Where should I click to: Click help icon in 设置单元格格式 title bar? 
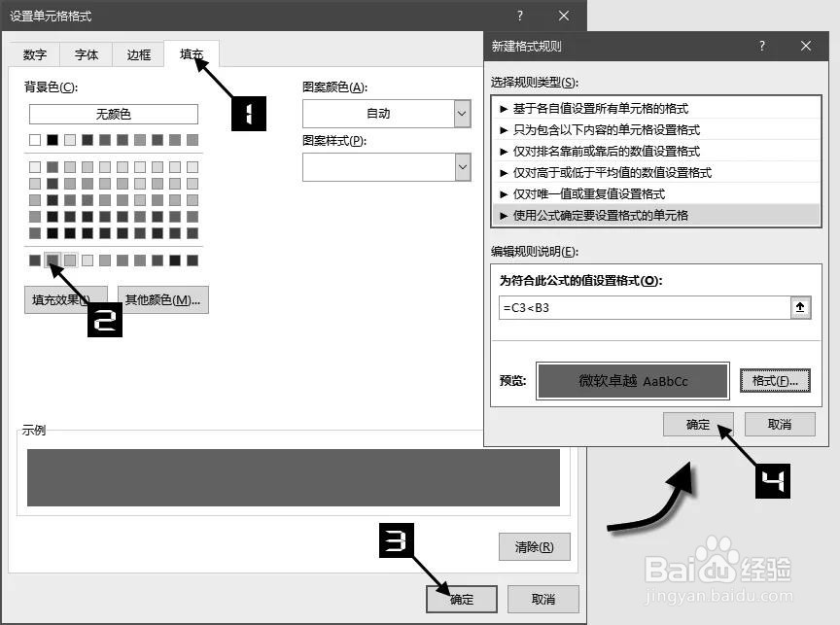point(519,17)
